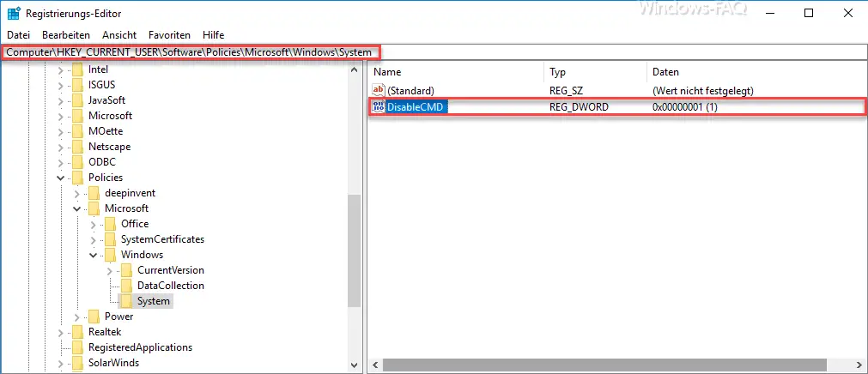Click the tree pane scroll up arrow
This screenshot has width=868, height=374.
tap(355, 69)
